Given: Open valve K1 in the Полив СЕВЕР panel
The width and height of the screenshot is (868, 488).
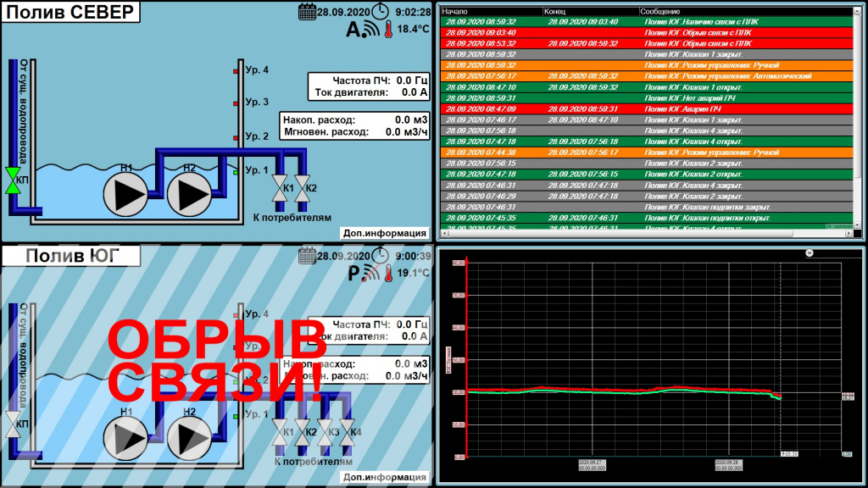Looking at the screenshot, I should [280, 188].
